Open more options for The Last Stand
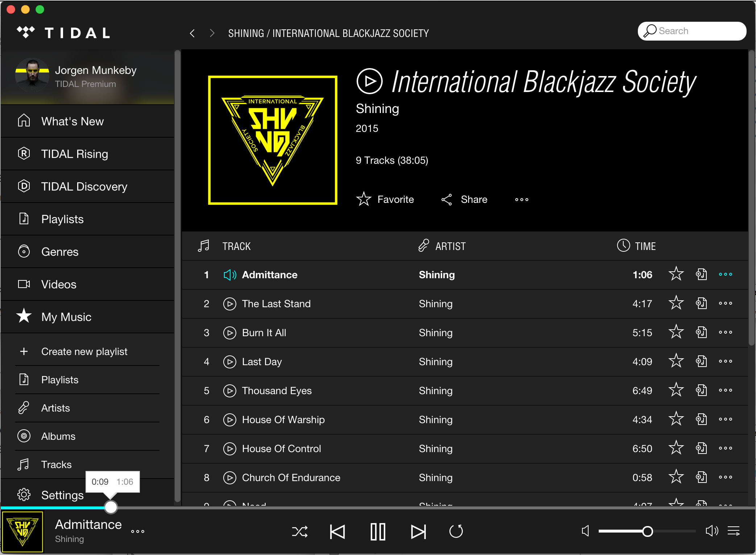The height and width of the screenshot is (555, 756). 726,303
